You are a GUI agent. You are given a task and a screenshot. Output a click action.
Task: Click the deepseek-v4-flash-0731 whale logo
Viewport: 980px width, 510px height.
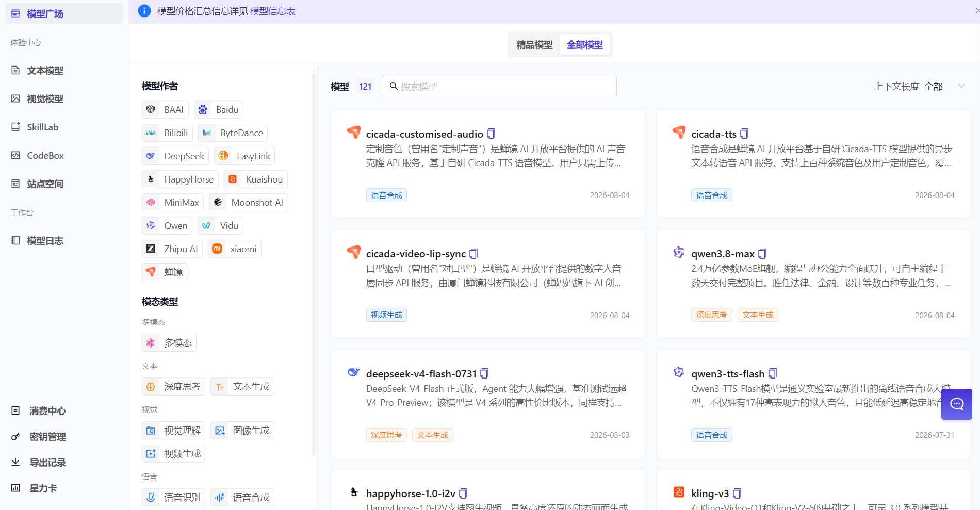coord(353,372)
